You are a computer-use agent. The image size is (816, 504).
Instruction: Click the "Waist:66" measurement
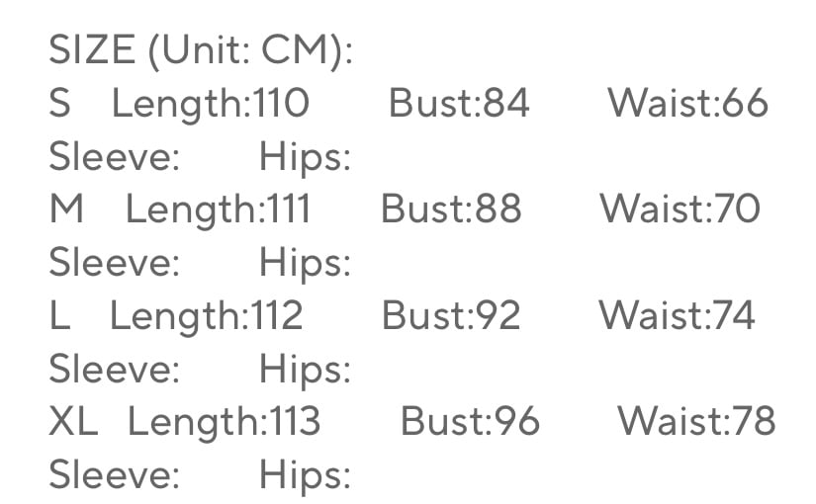(x=687, y=104)
